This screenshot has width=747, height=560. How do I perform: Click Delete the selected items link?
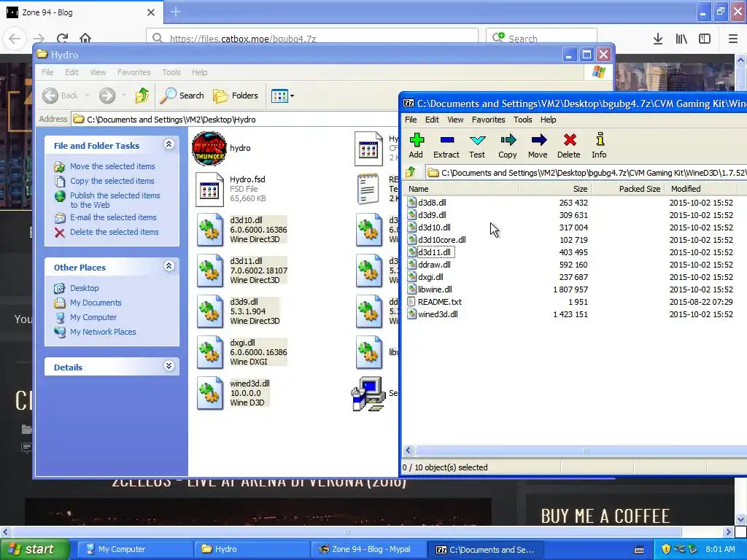115,232
